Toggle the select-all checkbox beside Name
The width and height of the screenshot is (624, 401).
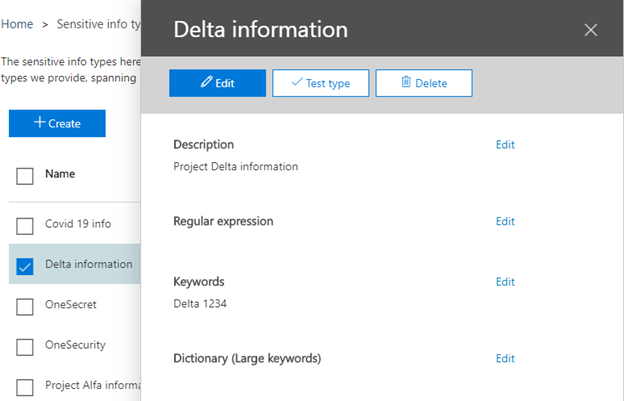(x=25, y=176)
